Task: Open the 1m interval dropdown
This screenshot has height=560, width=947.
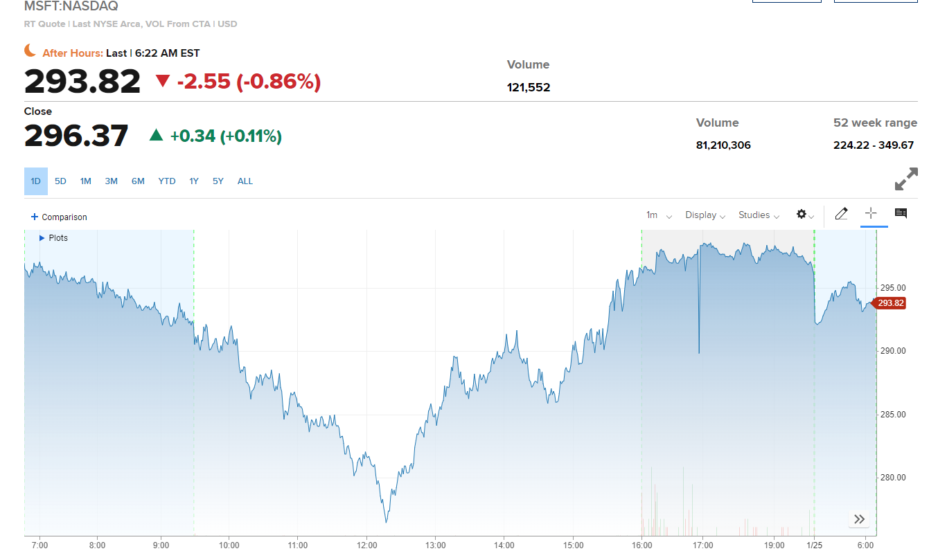Action: (659, 215)
